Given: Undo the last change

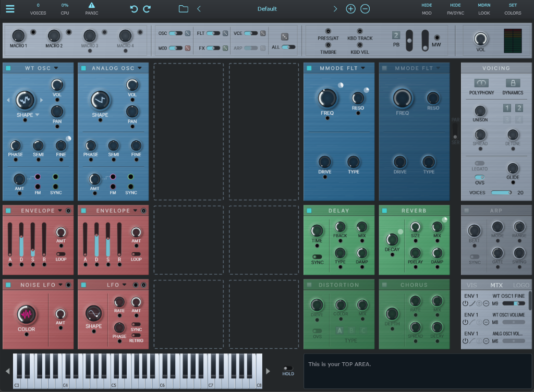Looking at the screenshot, I should pyautogui.click(x=134, y=9).
